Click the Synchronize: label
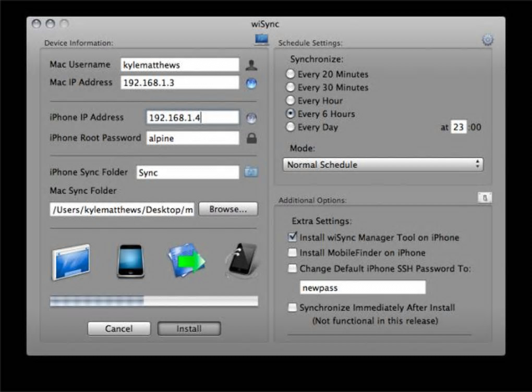 click(317, 59)
